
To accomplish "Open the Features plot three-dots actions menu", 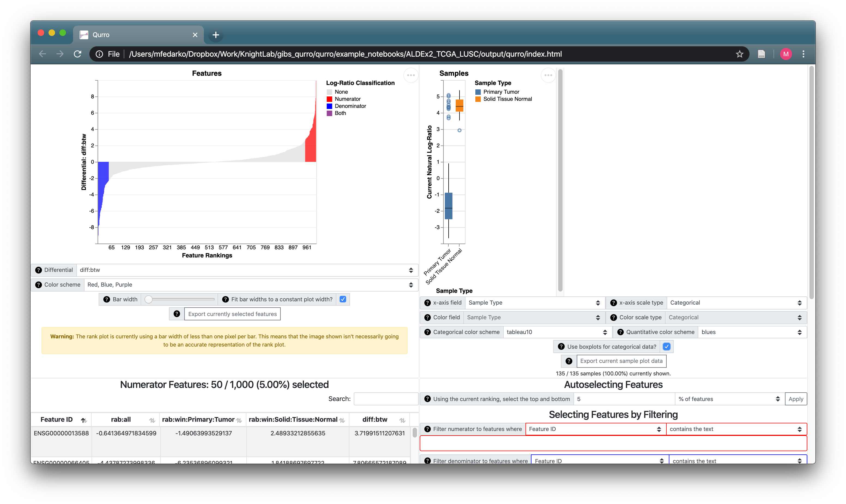I will 411,75.
